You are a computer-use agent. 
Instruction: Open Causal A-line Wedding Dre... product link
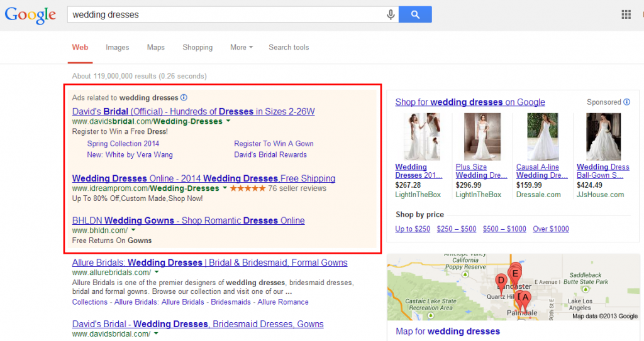(541, 171)
